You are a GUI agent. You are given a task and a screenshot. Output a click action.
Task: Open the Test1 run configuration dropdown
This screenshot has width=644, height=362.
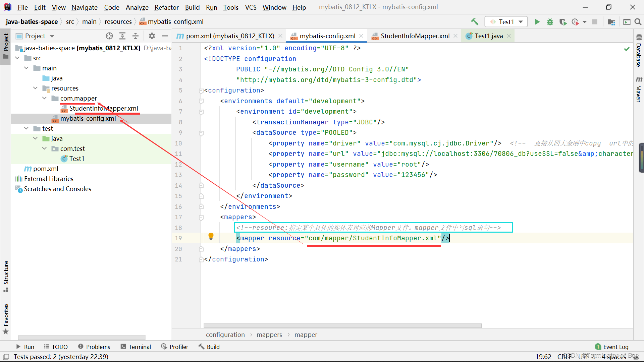(506, 22)
